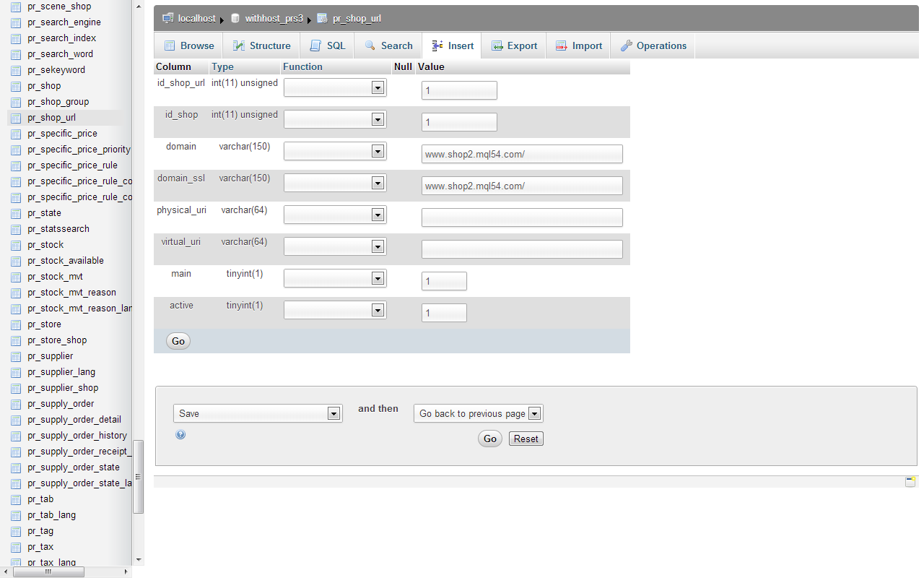Click the database icon next to withhost_prs3
Screen dimensions: 924x578
[235, 18]
